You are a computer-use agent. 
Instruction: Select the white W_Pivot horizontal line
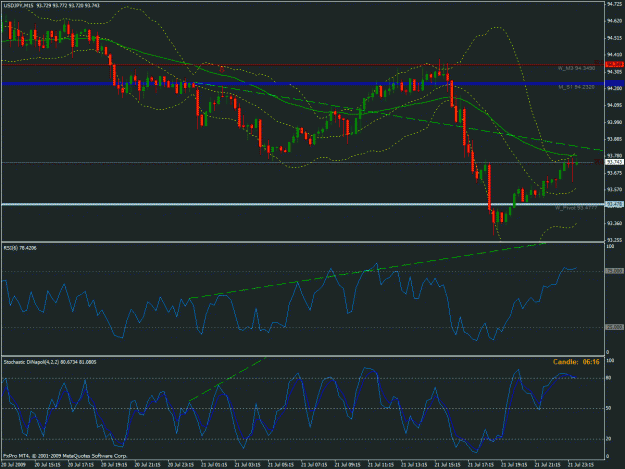tap(303, 204)
